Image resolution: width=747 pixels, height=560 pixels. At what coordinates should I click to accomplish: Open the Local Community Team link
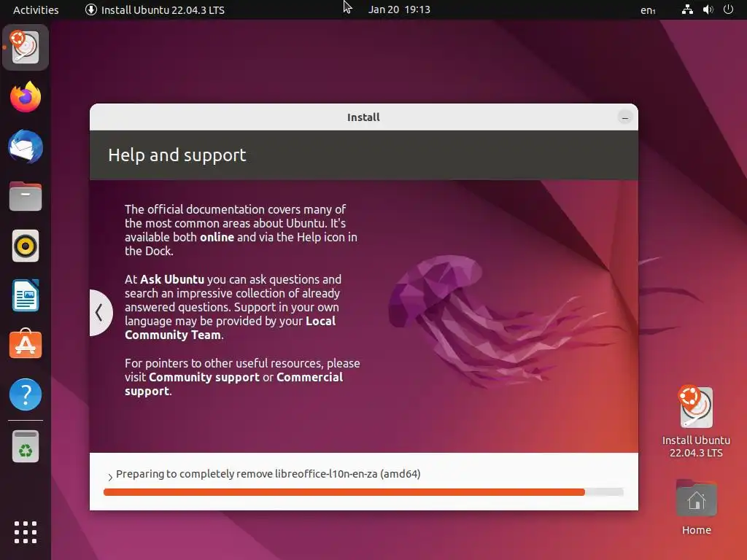(x=230, y=328)
